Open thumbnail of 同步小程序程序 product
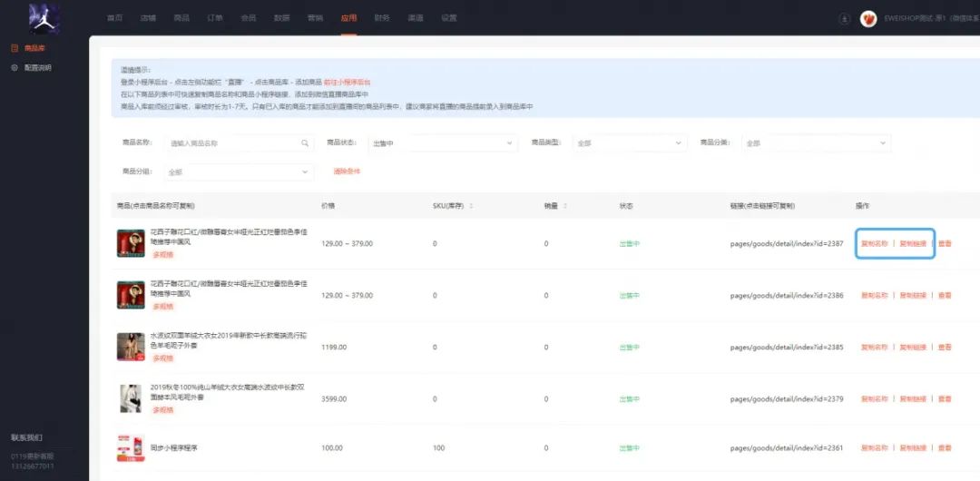This screenshot has width=980, height=481. click(x=131, y=448)
